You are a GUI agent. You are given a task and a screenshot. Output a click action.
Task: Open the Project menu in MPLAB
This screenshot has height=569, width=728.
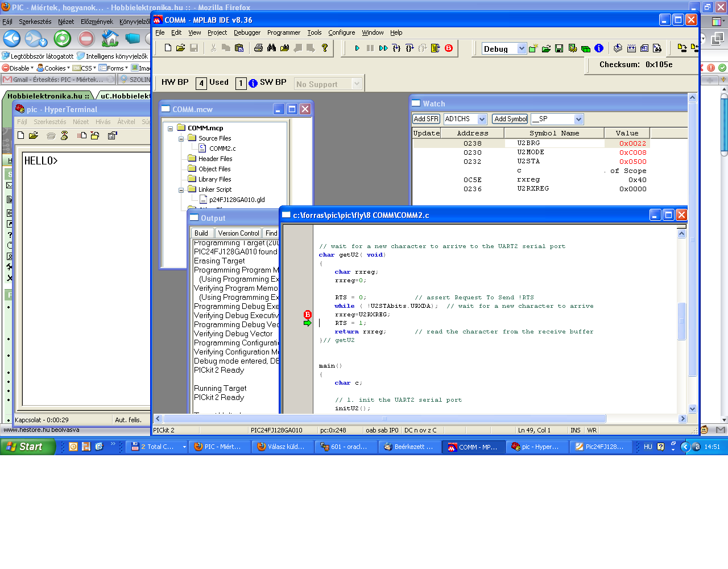click(x=217, y=32)
